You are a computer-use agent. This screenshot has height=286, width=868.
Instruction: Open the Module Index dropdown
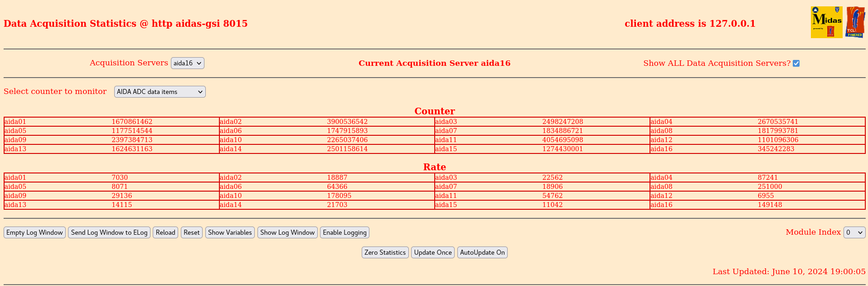[x=854, y=232]
